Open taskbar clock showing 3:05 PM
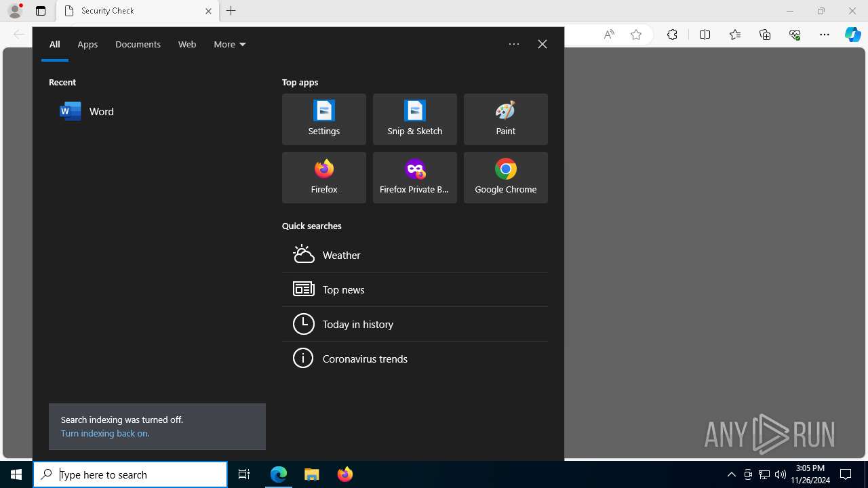 810,474
